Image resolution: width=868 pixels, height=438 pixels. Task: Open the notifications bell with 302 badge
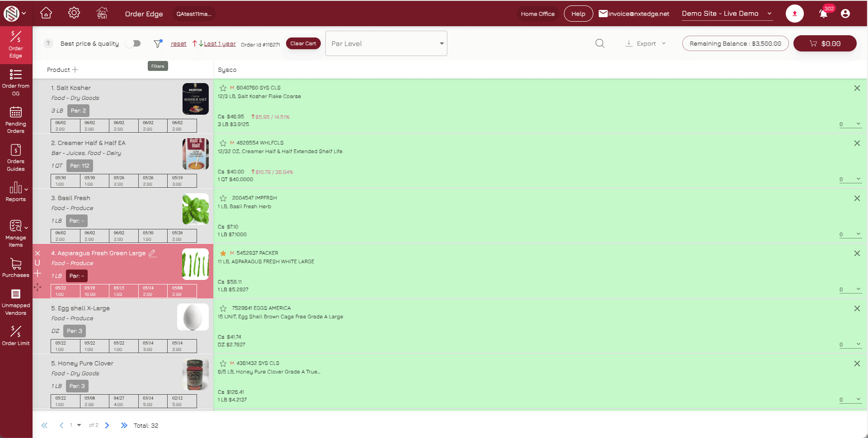[823, 14]
